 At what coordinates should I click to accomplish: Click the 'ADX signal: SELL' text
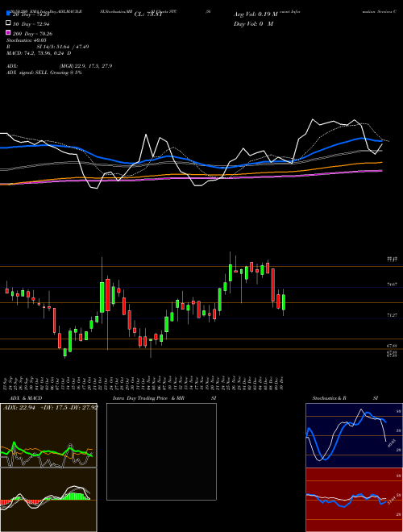pos(27,73)
